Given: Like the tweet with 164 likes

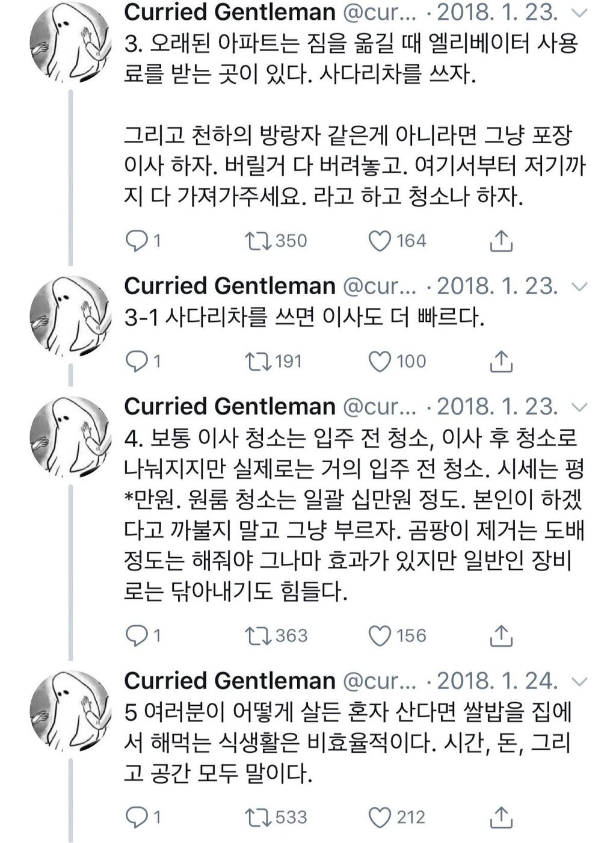Looking at the screenshot, I should tap(380, 241).
